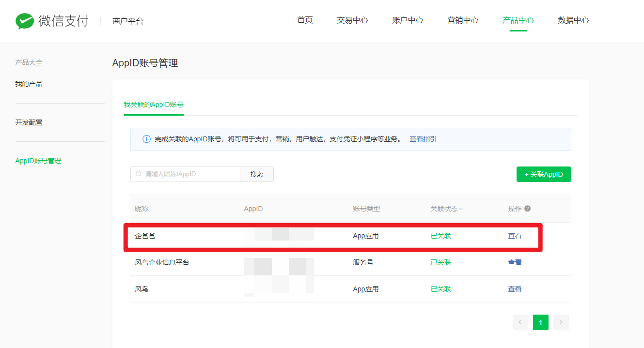Viewport: 644px width, 348px height.
Task: Click 产品大全 sidebar heading
Action: click(29, 62)
